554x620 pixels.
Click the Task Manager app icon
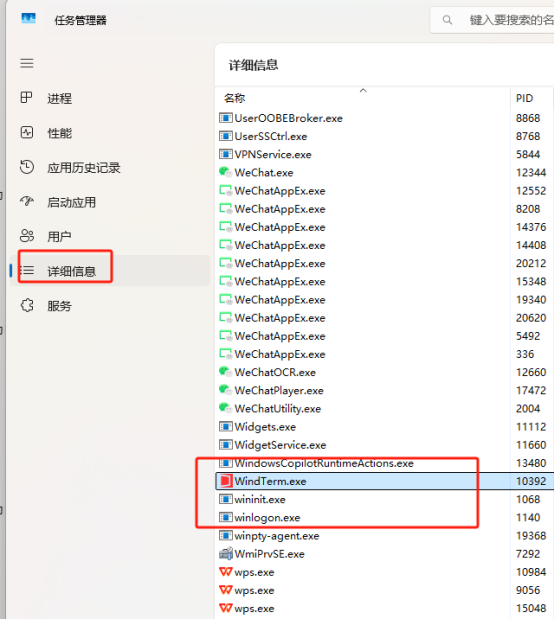tap(28, 19)
